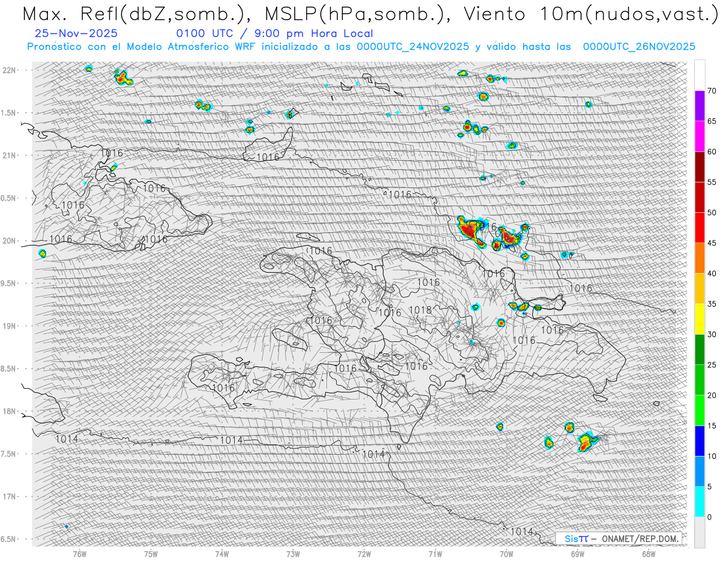Click the date text '25-Nov-2025'
This screenshot has height=562, width=728.
(76, 33)
